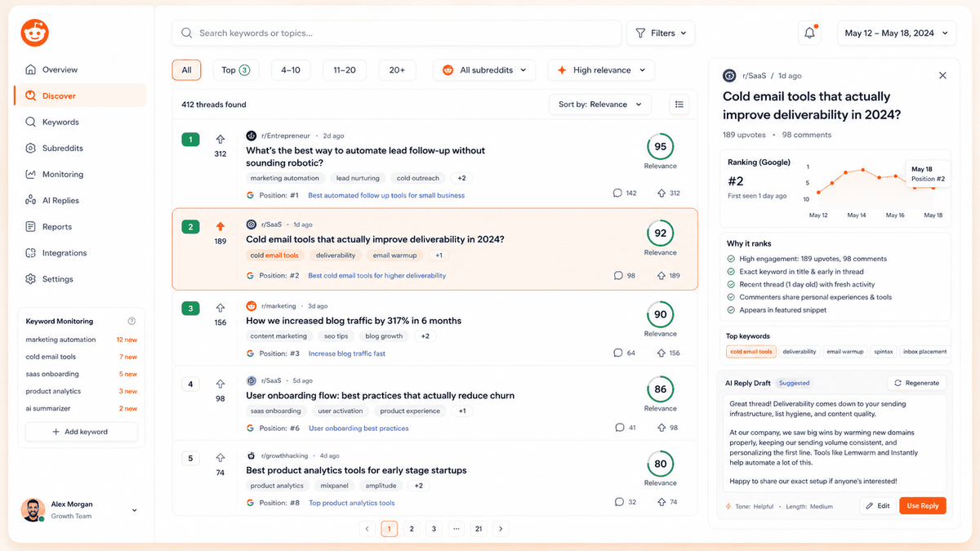The width and height of the screenshot is (980, 551).
Task: Upvote the blog traffic 317% thread
Action: (220, 309)
